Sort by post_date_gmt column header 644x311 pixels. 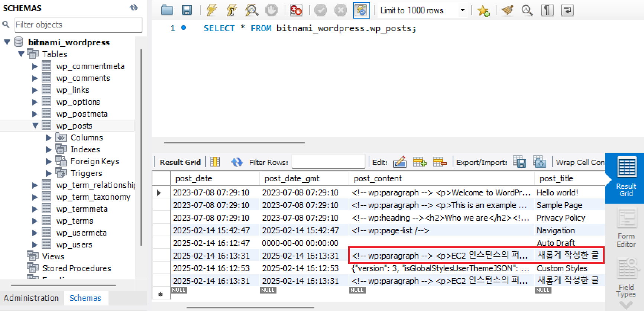point(304,178)
